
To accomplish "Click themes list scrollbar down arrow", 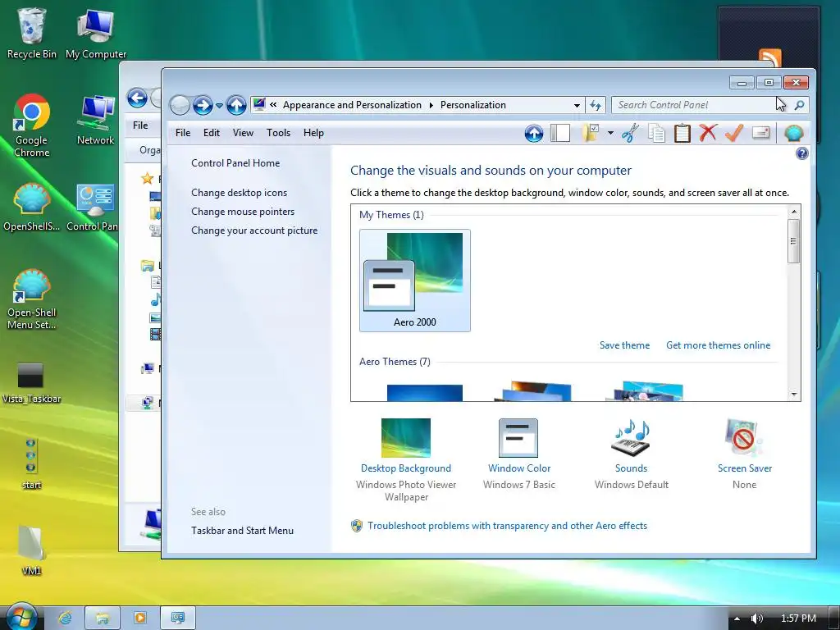I will 794,395.
